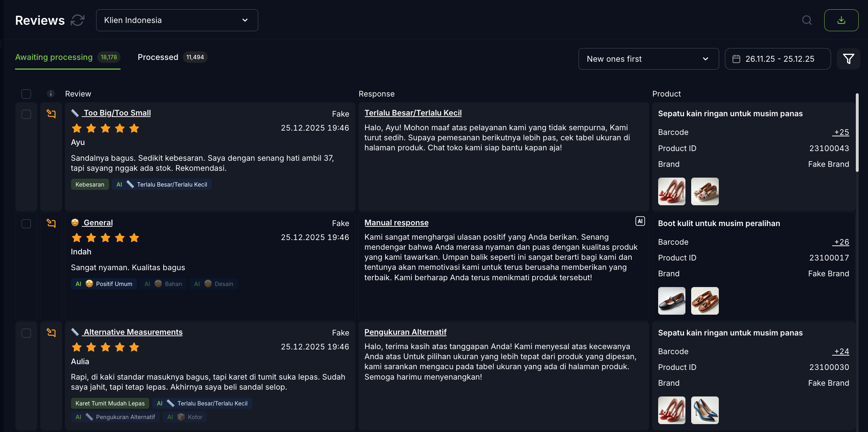The height and width of the screenshot is (432, 868).
Task: Open the 26.11.25 - 25.12.25 date range picker
Action: (778, 59)
